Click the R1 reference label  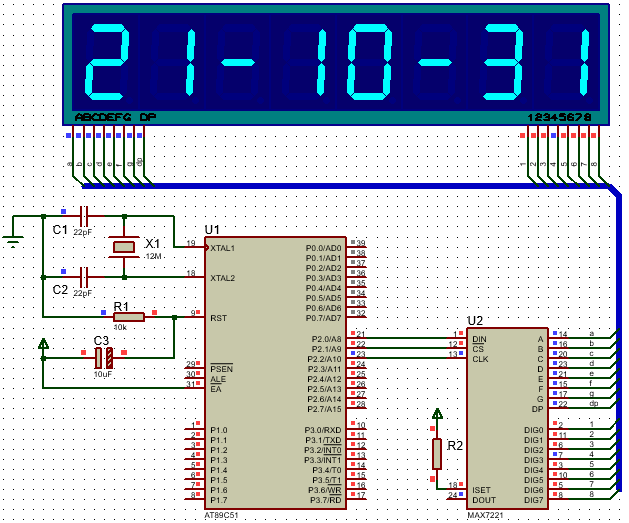(121, 306)
